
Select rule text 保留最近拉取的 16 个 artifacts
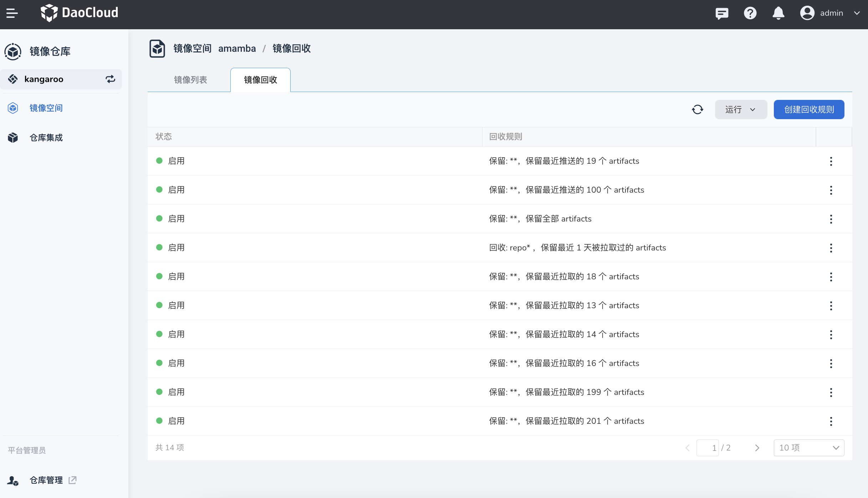pos(582,363)
